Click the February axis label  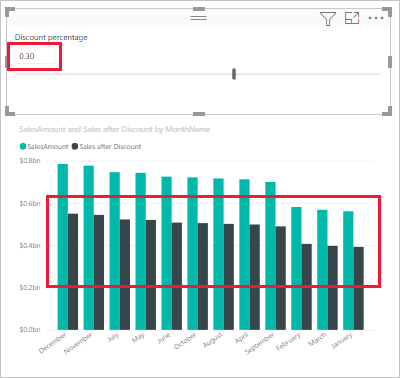288,342
